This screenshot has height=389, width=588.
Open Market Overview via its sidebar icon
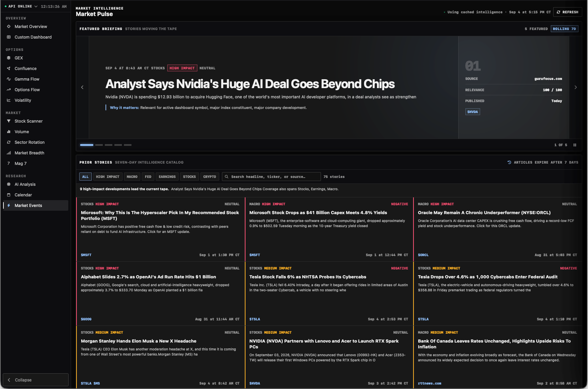click(x=9, y=27)
